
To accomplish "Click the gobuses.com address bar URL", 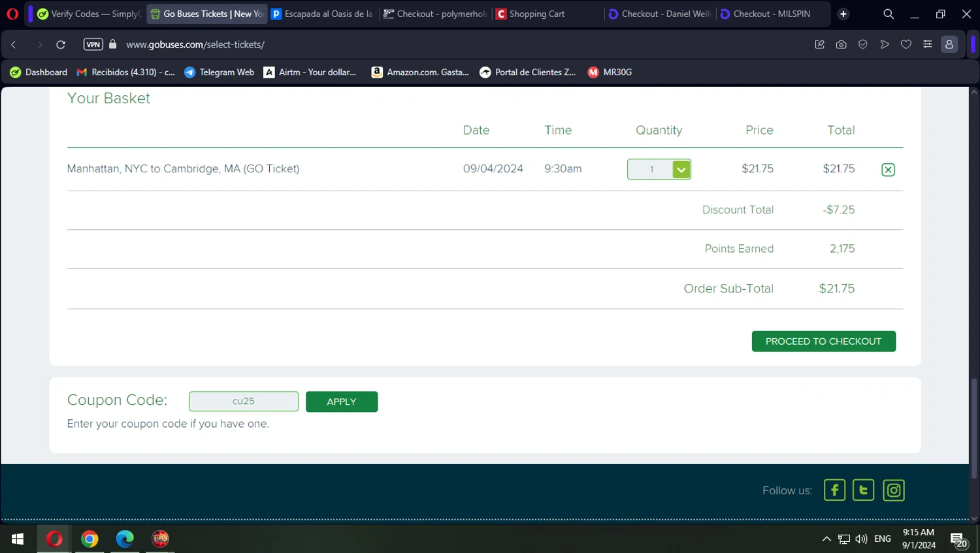I will [195, 44].
